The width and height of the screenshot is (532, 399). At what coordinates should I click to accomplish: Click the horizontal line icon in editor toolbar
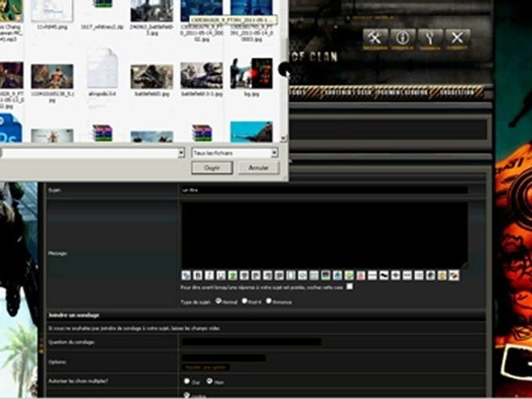[x=372, y=275]
